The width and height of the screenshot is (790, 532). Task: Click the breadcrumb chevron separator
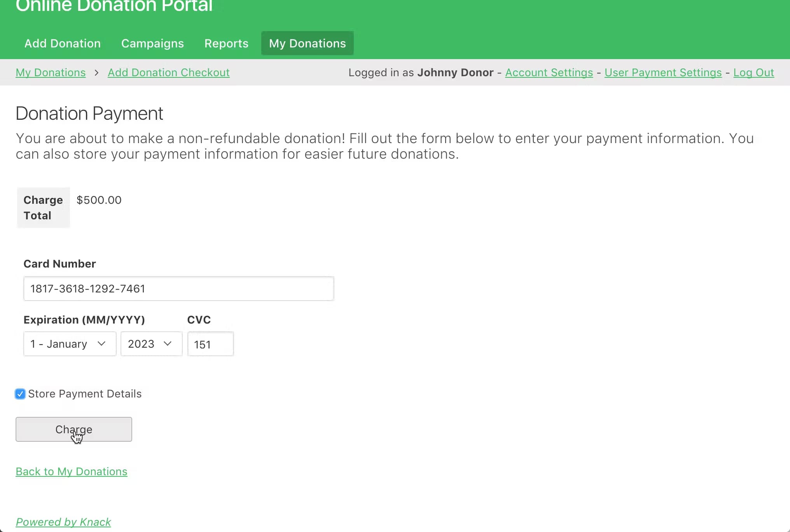tap(96, 73)
